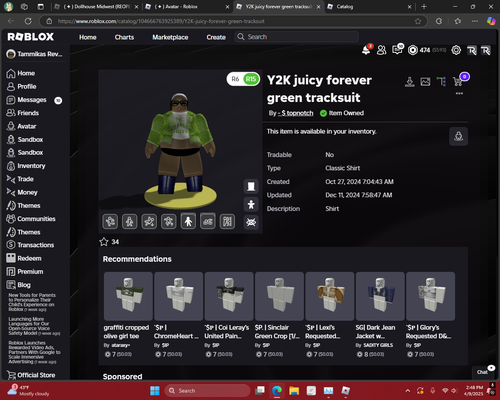Click the favorite star icon
The width and height of the screenshot is (500, 400).
104,242
